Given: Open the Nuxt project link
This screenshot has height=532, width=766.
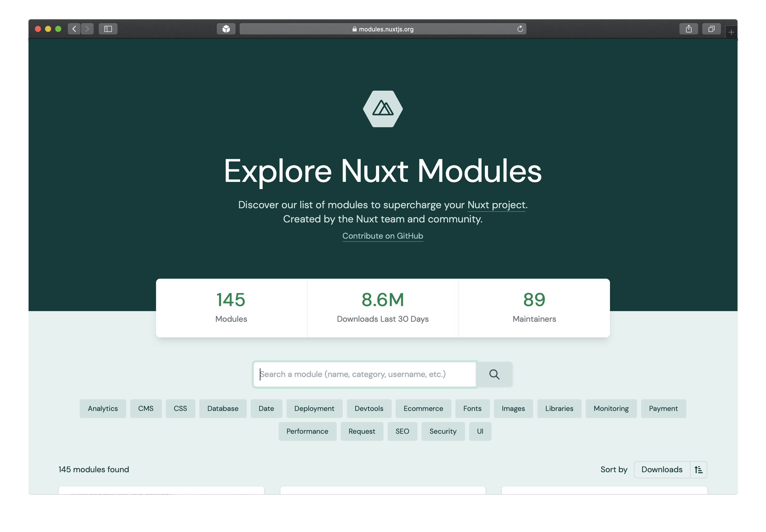Looking at the screenshot, I should tap(496, 205).
